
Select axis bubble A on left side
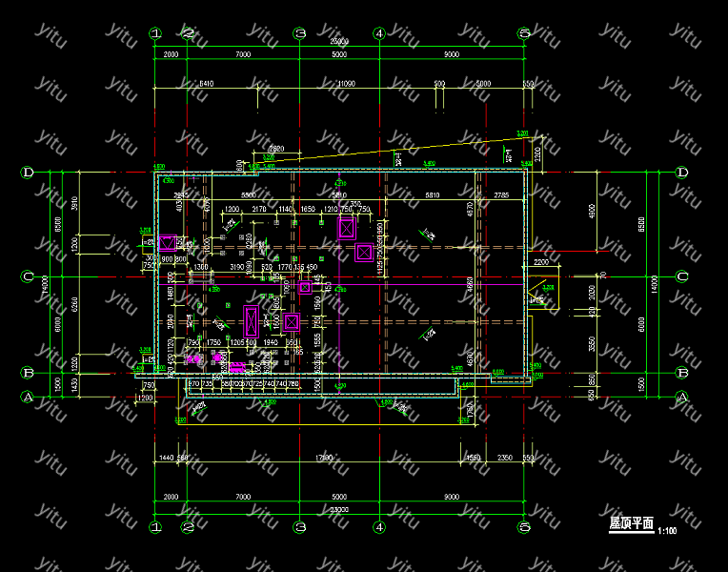(28, 397)
